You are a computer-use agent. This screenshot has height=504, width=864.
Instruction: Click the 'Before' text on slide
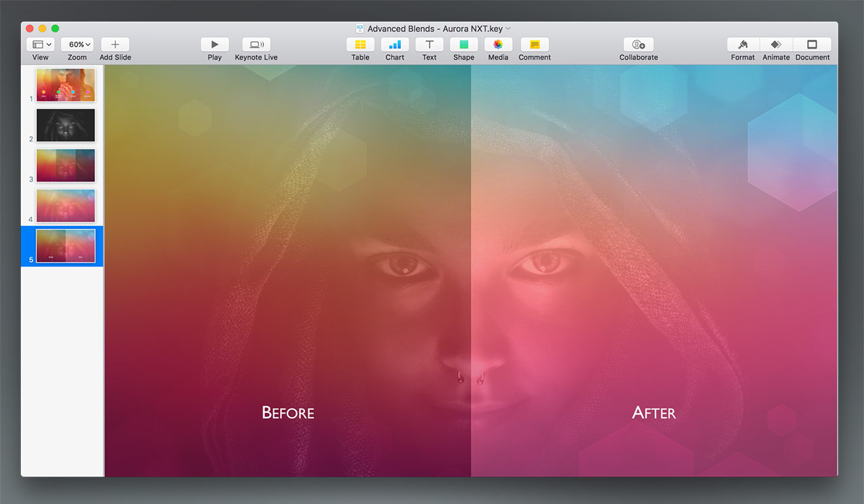[288, 412]
